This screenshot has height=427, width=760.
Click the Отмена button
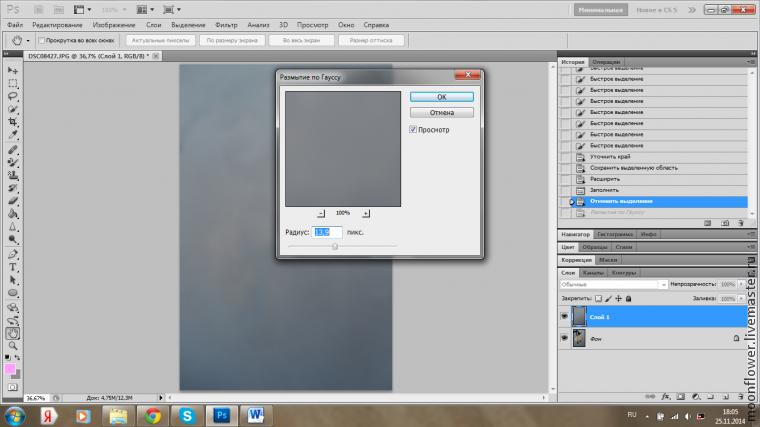441,113
